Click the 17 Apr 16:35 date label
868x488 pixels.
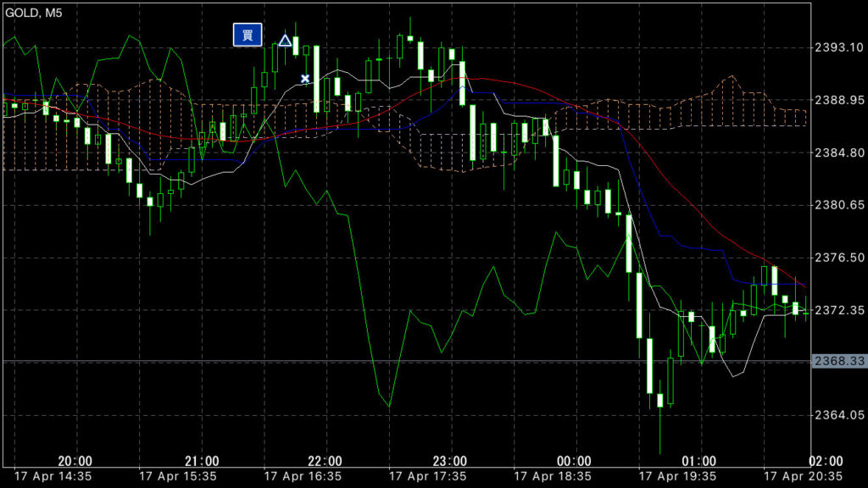(303, 476)
